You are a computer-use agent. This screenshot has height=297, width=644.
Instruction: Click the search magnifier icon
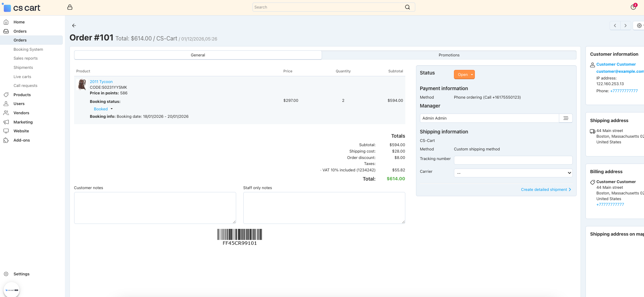click(407, 7)
